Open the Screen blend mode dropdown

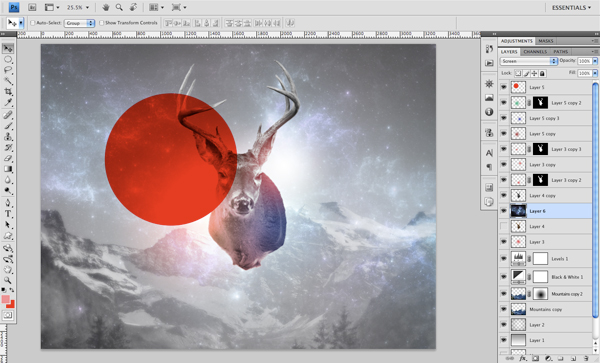coord(528,61)
